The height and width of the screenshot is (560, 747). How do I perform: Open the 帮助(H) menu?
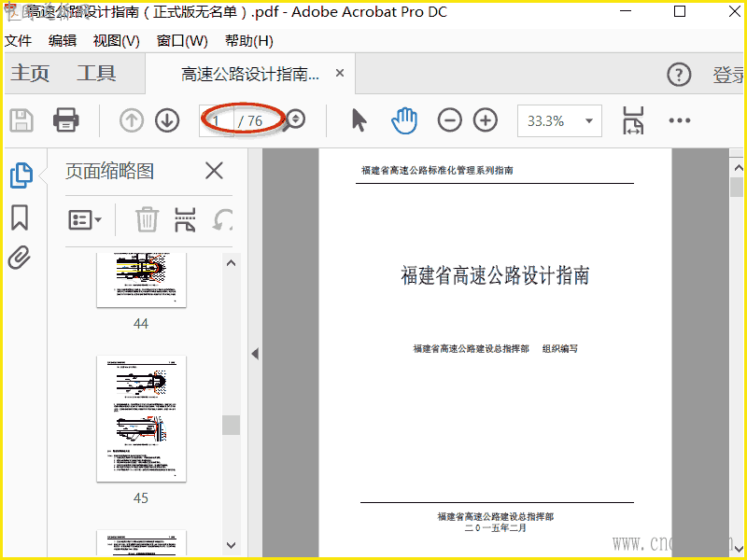(x=249, y=41)
